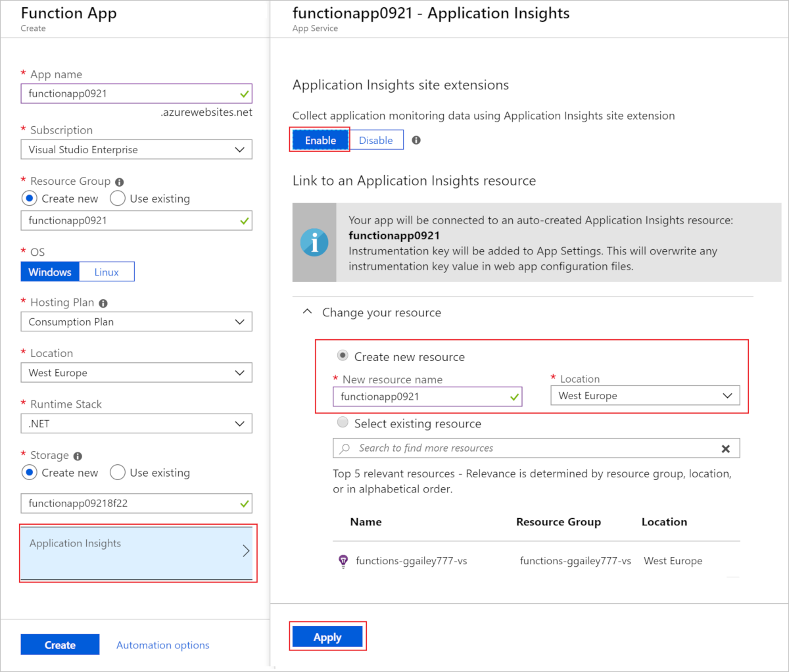Select Use existing for Storage

pyautogui.click(x=118, y=472)
